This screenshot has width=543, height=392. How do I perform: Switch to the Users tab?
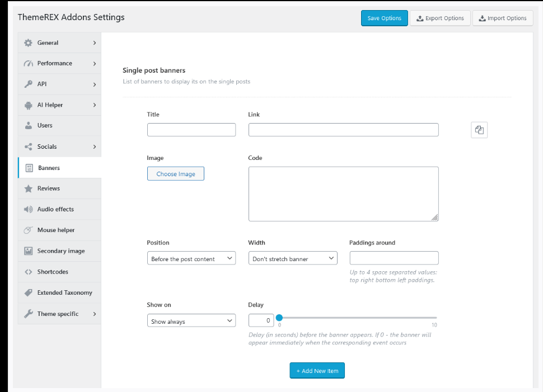point(59,126)
